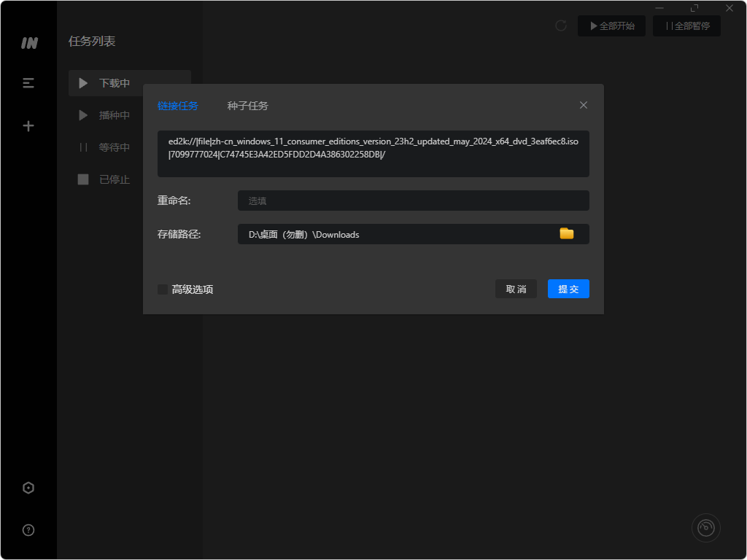Click the plus icon to add task
The image size is (747, 560).
28,126
